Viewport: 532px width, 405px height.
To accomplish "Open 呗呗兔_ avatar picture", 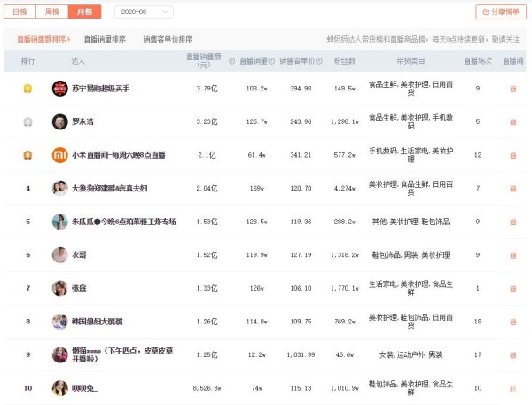I will (59, 388).
